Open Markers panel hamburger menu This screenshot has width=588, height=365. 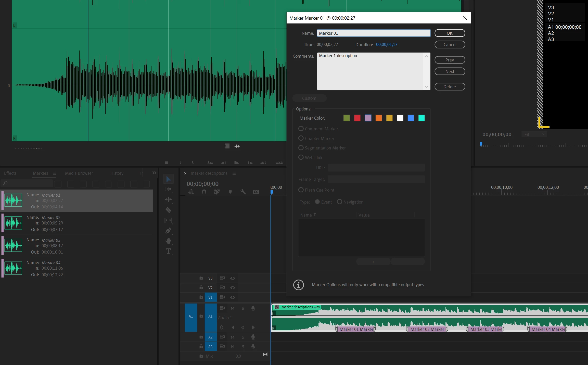pyautogui.click(x=54, y=173)
